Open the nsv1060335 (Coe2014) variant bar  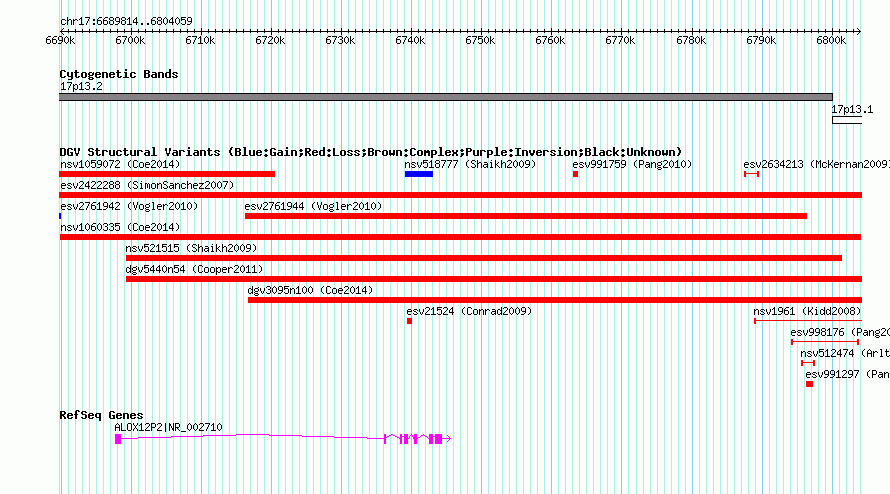460,237
